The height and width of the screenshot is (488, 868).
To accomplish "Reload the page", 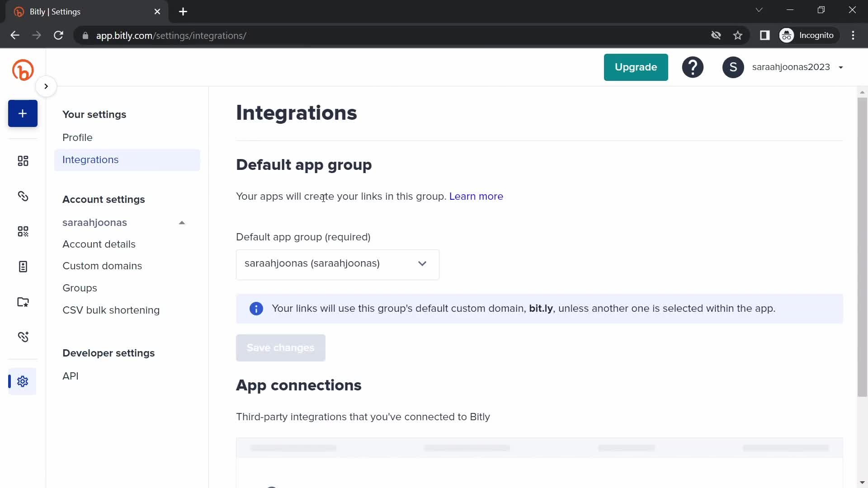I will pyautogui.click(x=58, y=35).
